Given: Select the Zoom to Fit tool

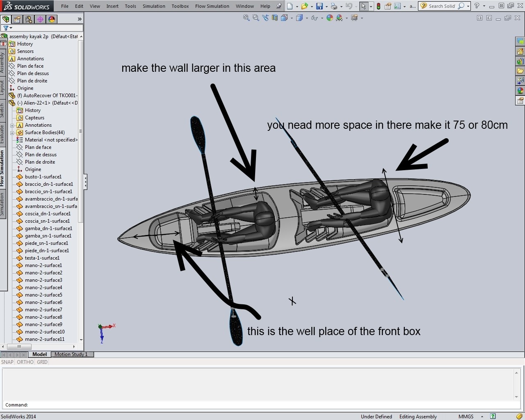Looking at the screenshot, I should coord(246,18).
